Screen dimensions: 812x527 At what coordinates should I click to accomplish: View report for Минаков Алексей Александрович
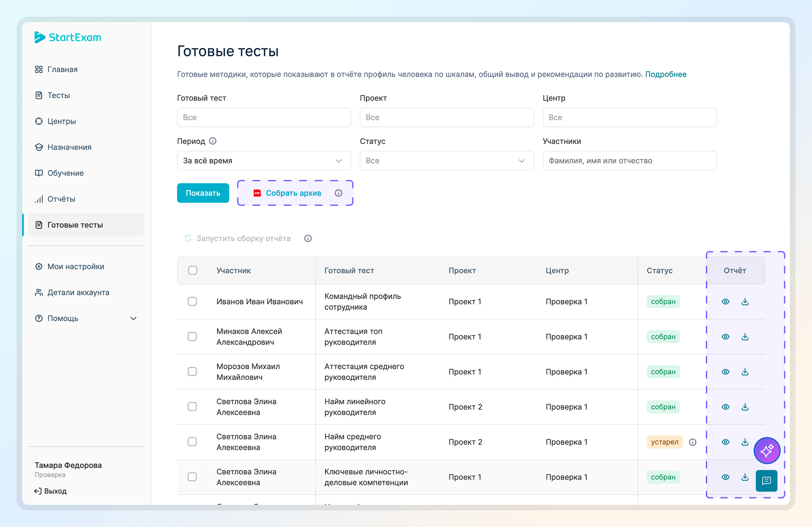(726, 337)
